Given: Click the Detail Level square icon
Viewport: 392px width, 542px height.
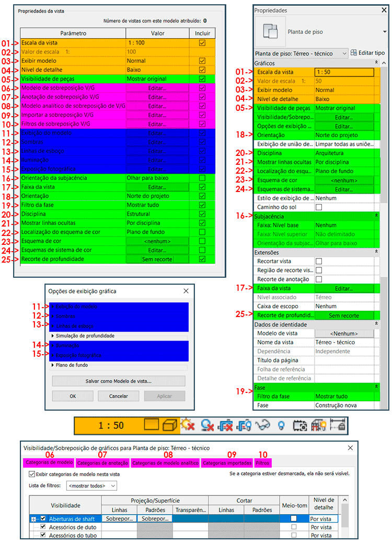Looking at the screenshot, I should (x=151, y=425).
